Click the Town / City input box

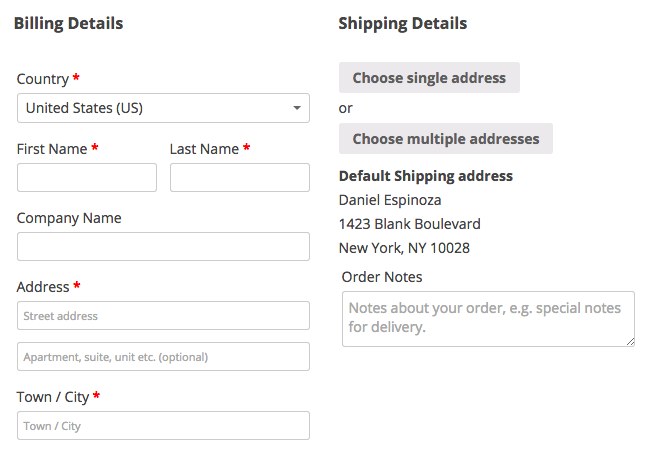(x=163, y=426)
